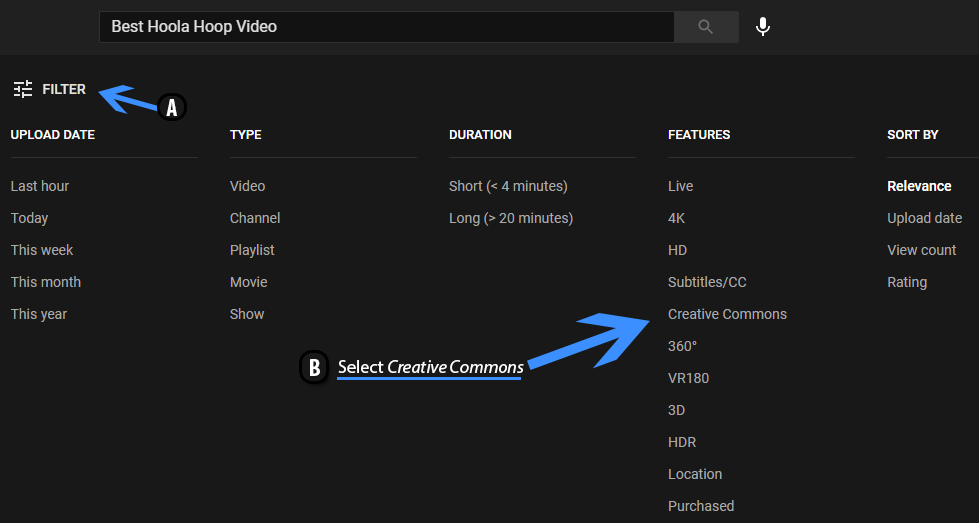Sort results by View count
Screen dimensions: 979x523
click(x=922, y=250)
